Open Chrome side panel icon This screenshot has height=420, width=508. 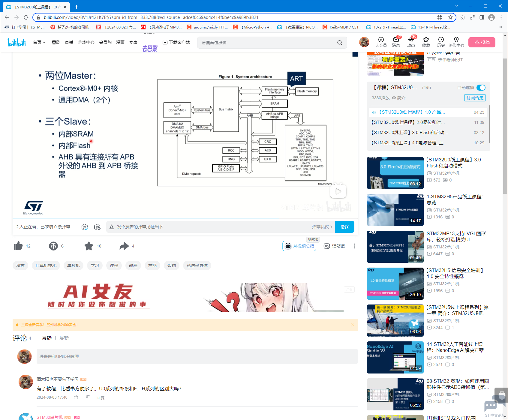tap(482, 17)
